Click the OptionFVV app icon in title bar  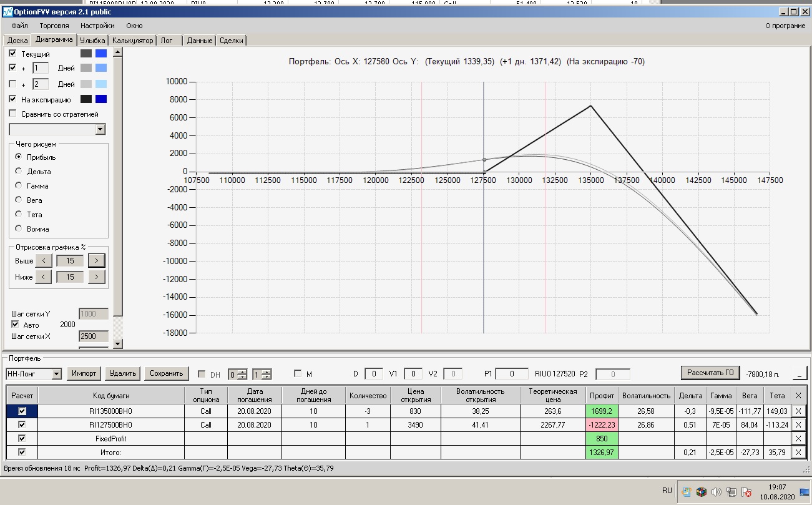(x=8, y=11)
